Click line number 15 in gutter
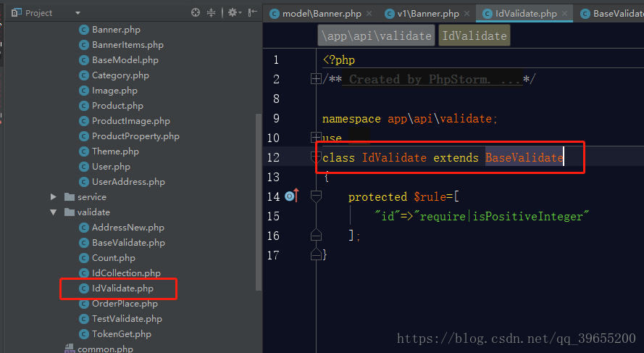This screenshot has width=644, height=353. (x=273, y=216)
